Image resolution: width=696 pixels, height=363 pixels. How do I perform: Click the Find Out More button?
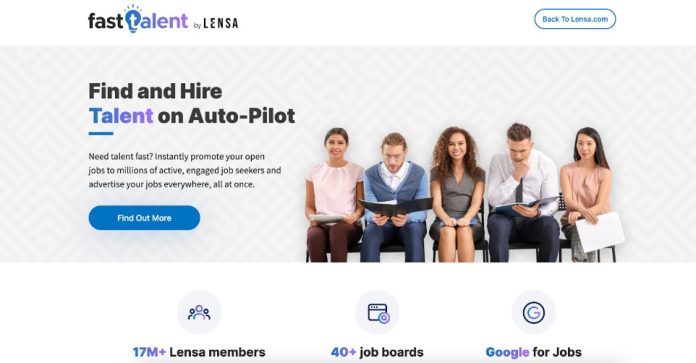[144, 218]
